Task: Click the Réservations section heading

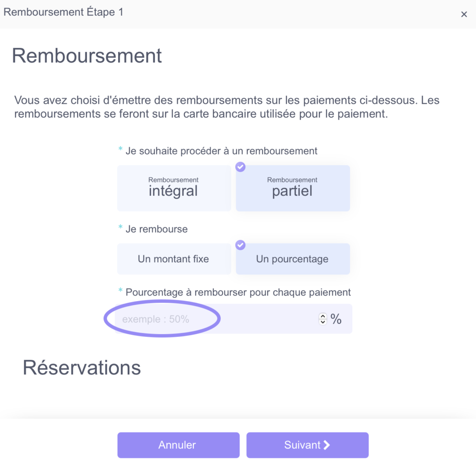Action: [82, 368]
